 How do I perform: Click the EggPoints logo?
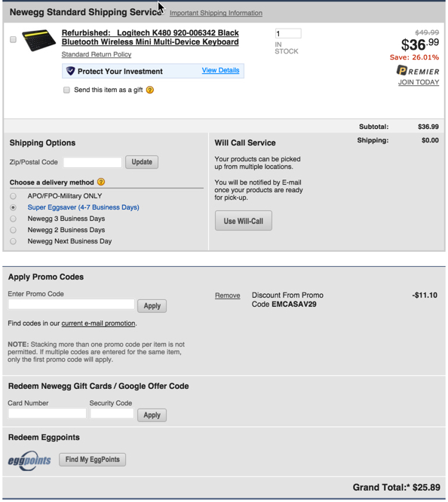(29, 461)
